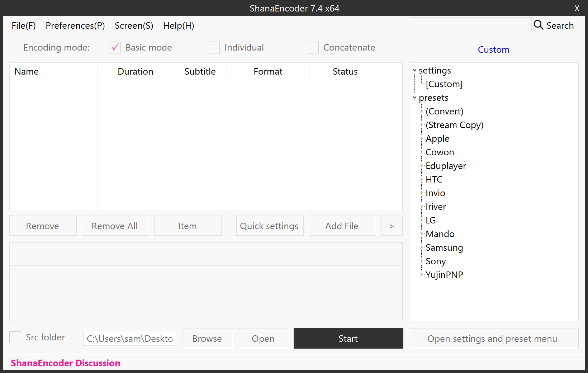The height and width of the screenshot is (373, 588).
Task: Select the [Custom] settings entry
Action: coord(444,84)
